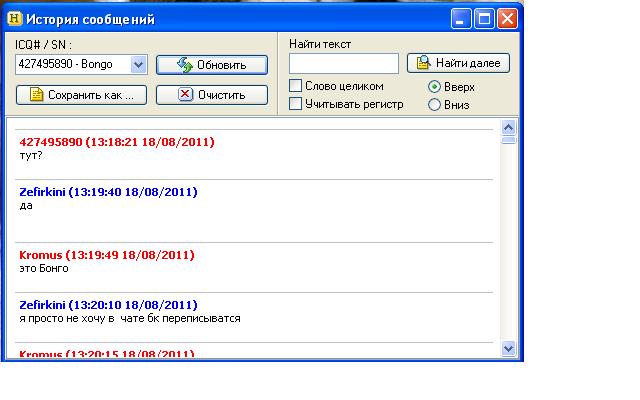640x400 pixels.
Task: Click the history scrollbar thumb
Action: pyautogui.click(x=509, y=140)
